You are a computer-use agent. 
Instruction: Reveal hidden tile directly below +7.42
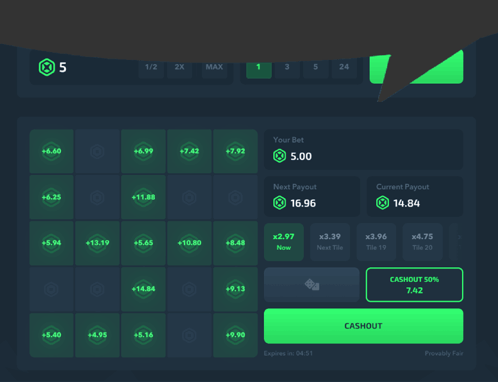click(x=189, y=197)
